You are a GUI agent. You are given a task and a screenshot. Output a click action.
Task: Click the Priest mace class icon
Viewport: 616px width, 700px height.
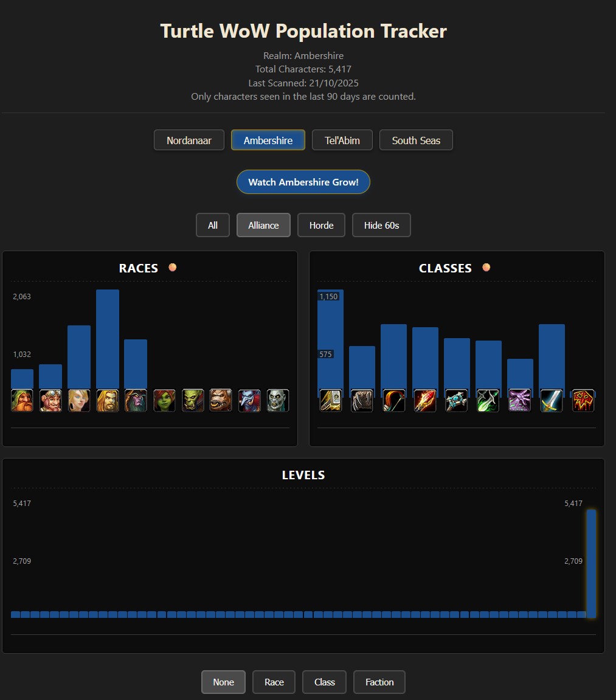457,400
